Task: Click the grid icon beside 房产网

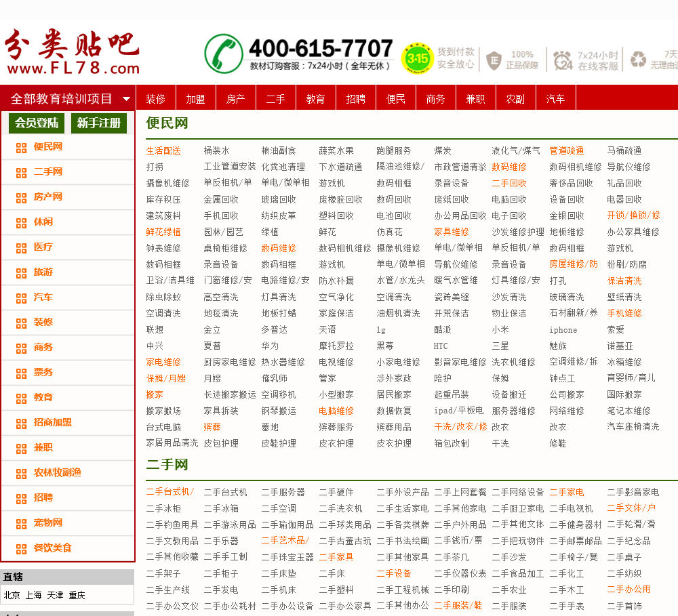Action: pyautogui.click(x=21, y=198)
